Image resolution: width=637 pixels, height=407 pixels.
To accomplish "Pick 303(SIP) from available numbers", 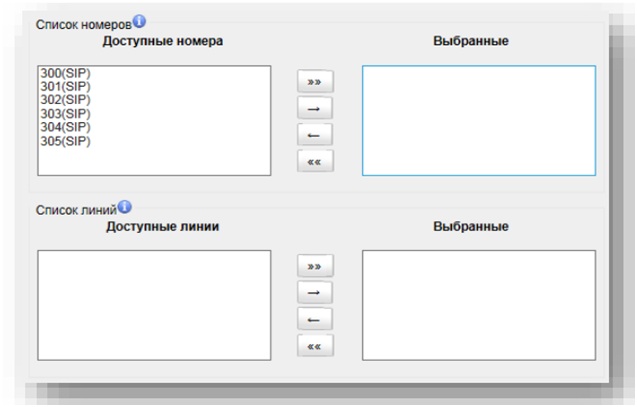I will [62, 114].
